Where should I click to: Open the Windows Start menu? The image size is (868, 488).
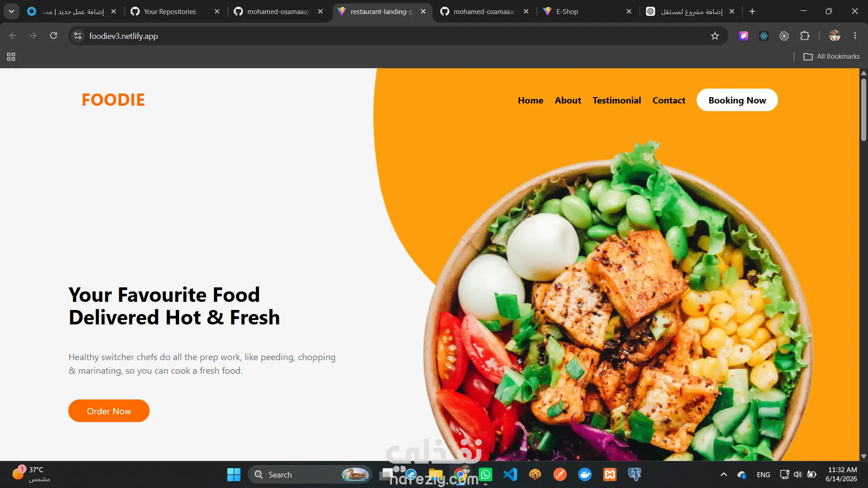pos(234,474)
